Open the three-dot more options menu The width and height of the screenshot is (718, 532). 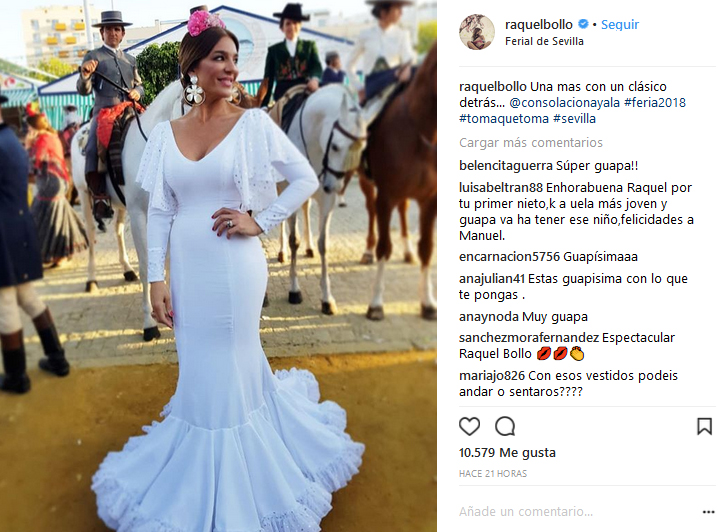[708, 512]
